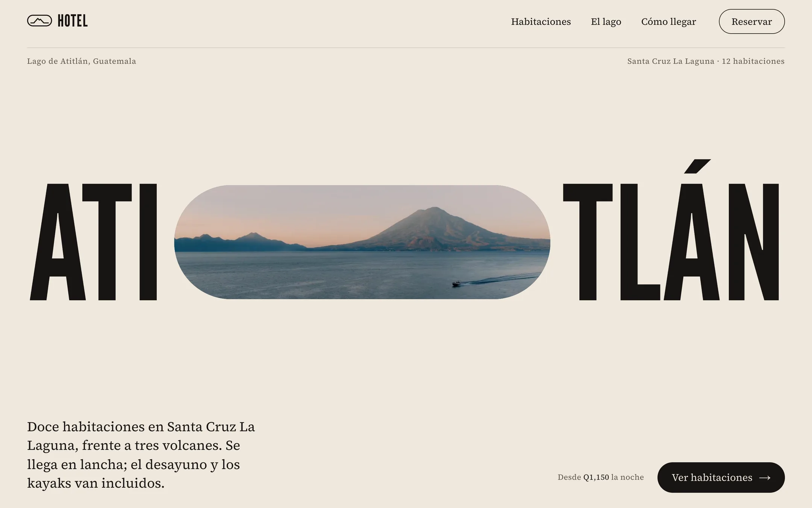Click the HOTEL wordmark
Image resolution: width=812 pixels, height=508 pixels.
click(73, 21)
